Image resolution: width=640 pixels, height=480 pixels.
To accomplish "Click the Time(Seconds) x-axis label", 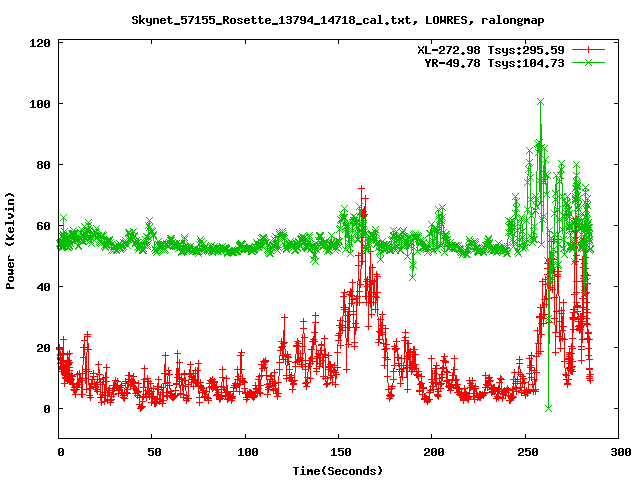I will [x=338, y=471].
